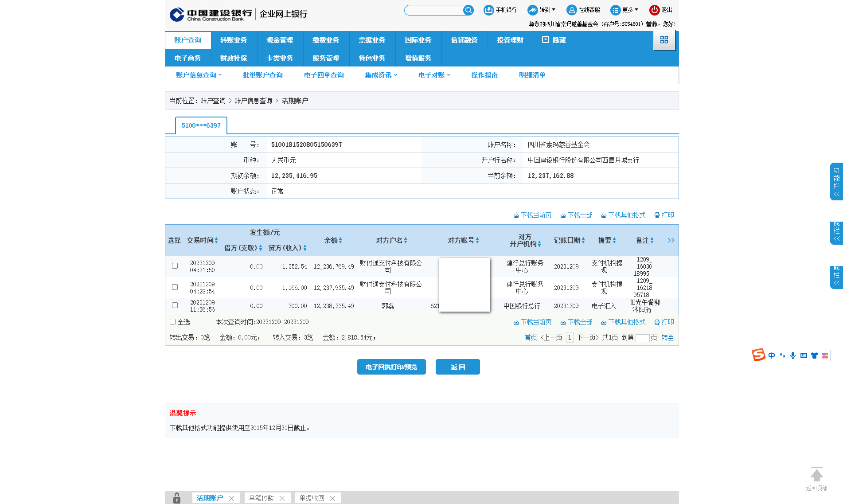The width and height of the screenshot is (843, 504).
Task: Click Sogou microphone voice input icon
Action: pos(793,356)
